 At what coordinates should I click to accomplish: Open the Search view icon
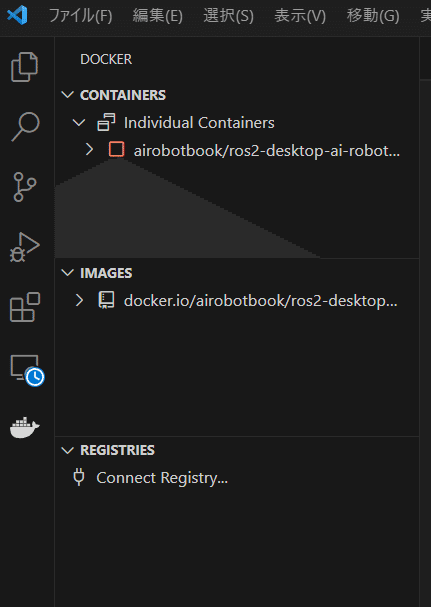tap(25, 127)
